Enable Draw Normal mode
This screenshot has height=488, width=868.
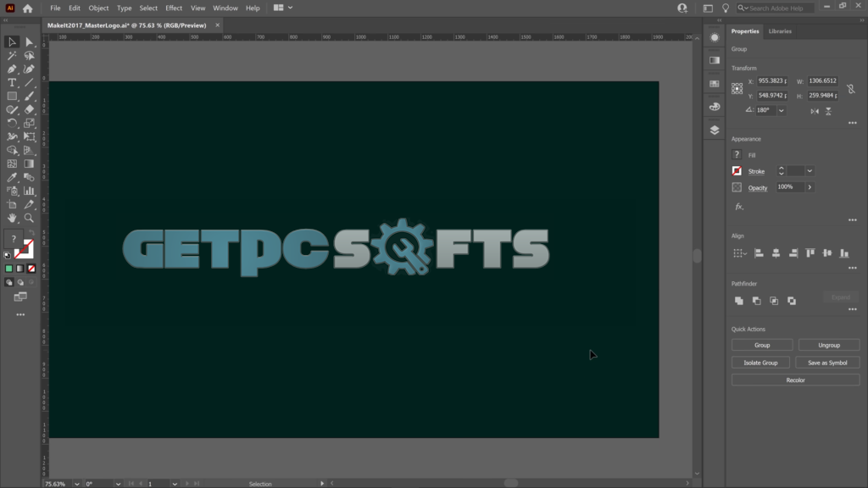(8, 283)
